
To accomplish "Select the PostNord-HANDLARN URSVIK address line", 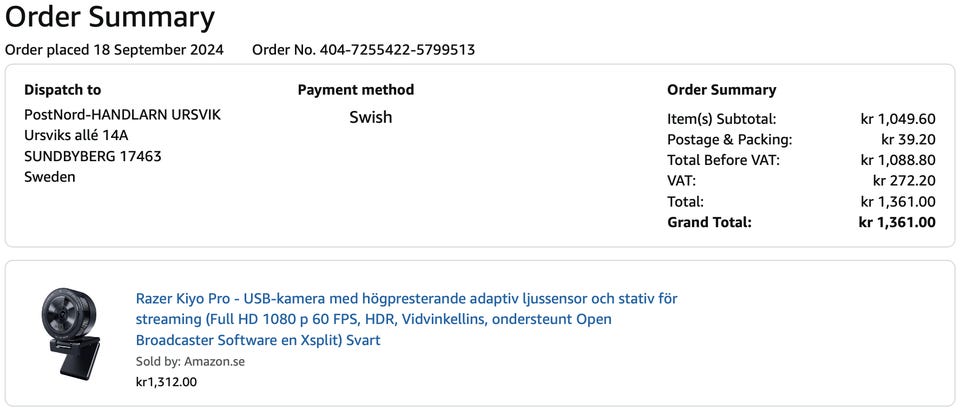I will 122,115.
